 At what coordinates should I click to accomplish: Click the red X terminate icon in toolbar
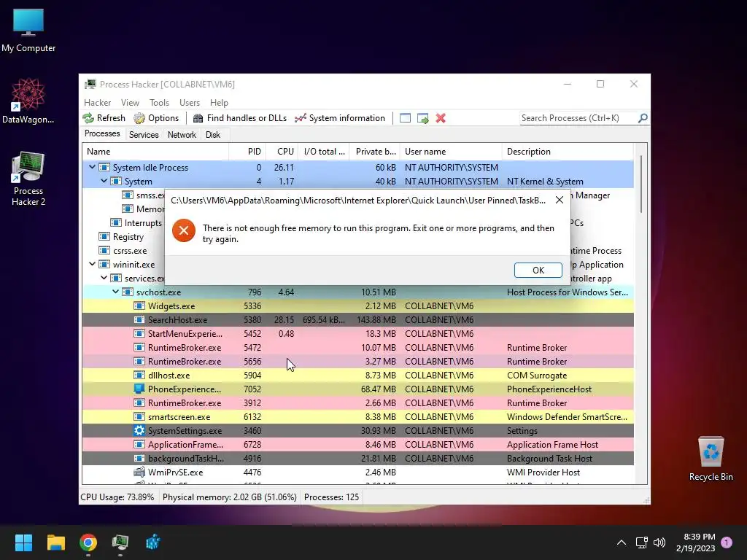tap(441, 118)
